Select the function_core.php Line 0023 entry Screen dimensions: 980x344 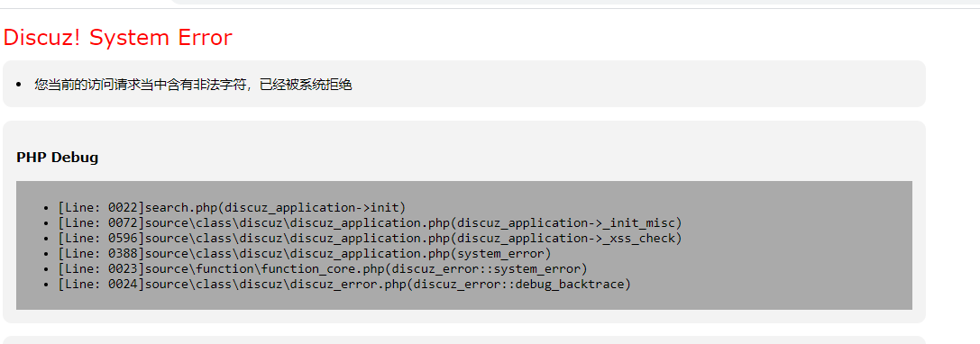(x=323, y=269)
